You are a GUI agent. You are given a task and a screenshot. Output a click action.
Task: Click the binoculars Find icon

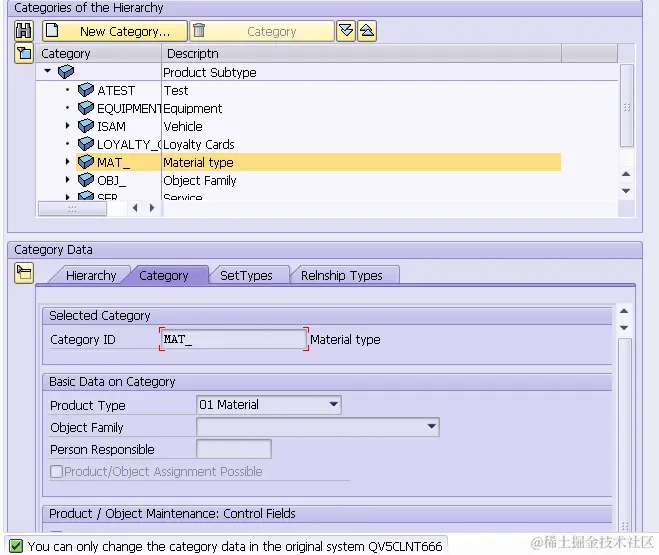24,31
